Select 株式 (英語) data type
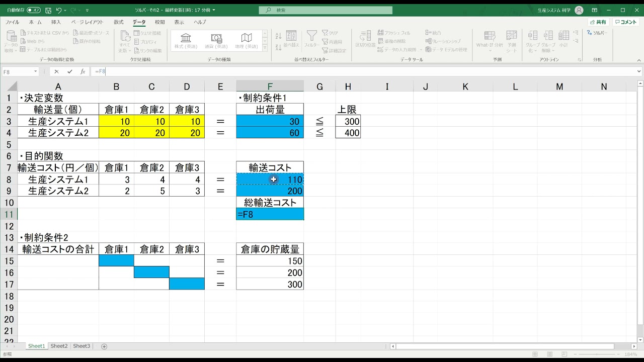Screen dimensions: 644x362 coord(186,41)
